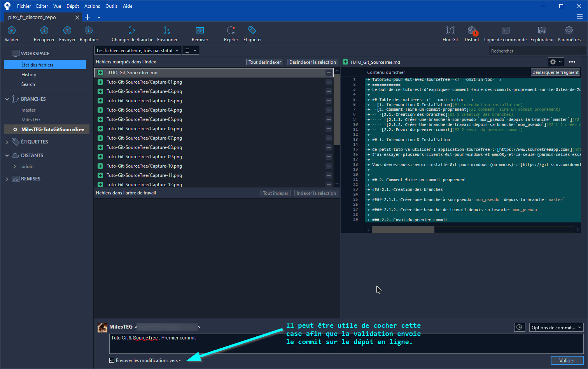This screenshot has height=369, width=588.
Task: Select État des fichiers in sidebar
Action: (45, 65)
